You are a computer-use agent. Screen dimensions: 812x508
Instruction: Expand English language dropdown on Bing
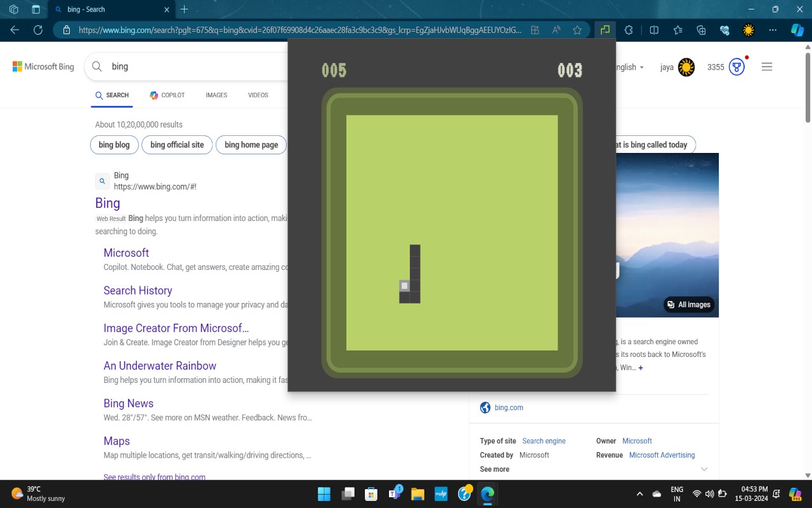tap(629, 67)
